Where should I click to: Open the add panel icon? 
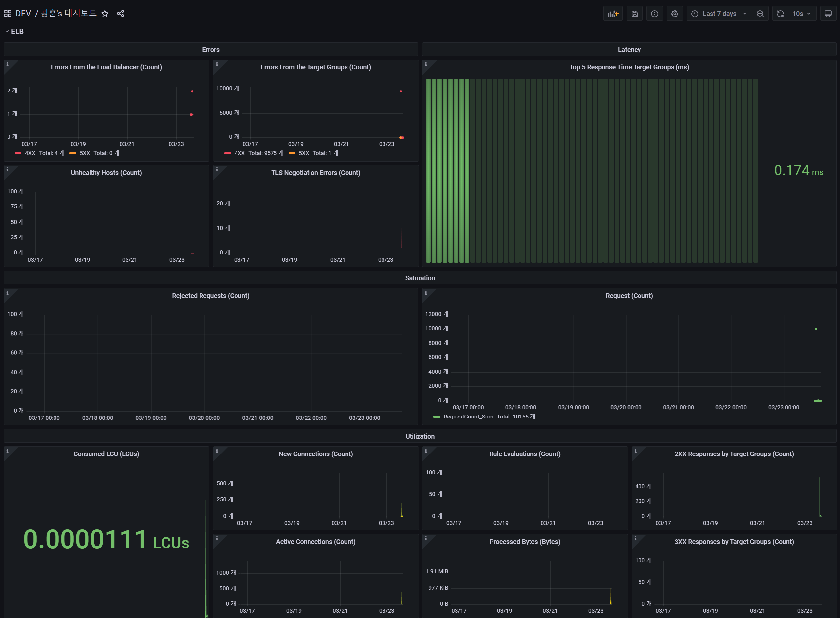click(613, 13)
